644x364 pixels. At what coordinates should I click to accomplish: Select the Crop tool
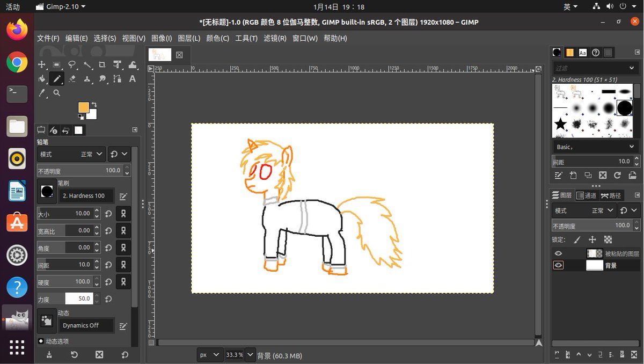point(102,64)
